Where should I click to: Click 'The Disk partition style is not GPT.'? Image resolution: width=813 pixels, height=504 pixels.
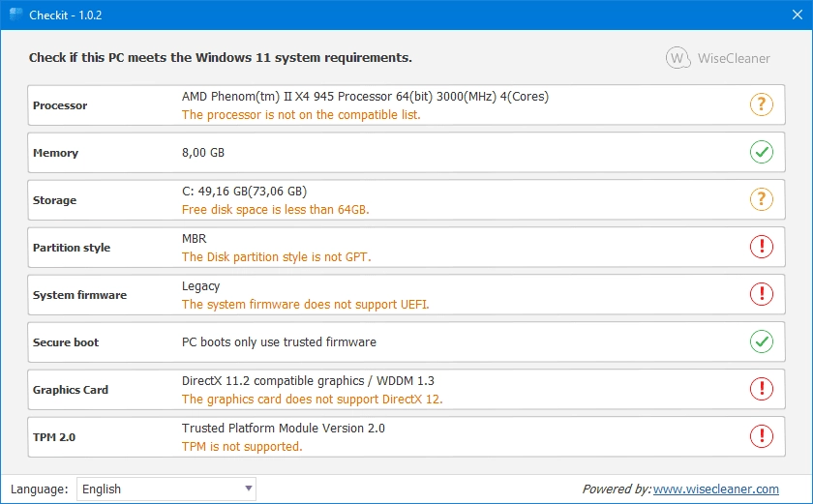pos(277,256)
